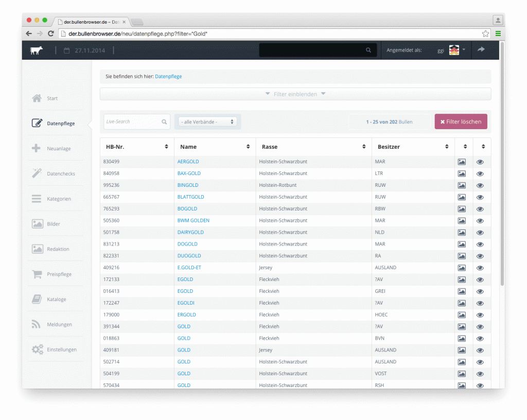Open Neuanlage in the sidebar
This screenshot has height=420, width=527.
coord(59,149)
